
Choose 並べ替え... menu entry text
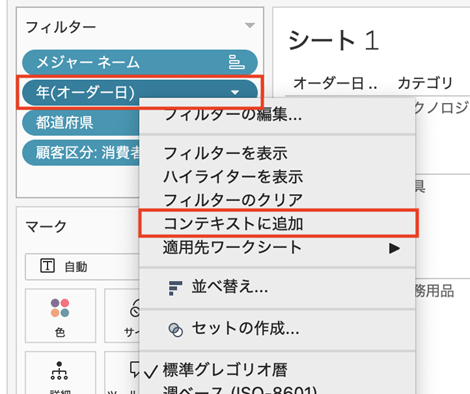click(x=230, y=287)
